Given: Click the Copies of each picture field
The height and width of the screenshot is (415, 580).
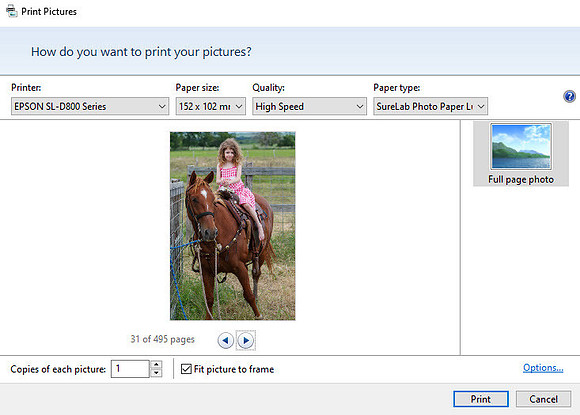Looking at the screenshot, I should (130, 369).
